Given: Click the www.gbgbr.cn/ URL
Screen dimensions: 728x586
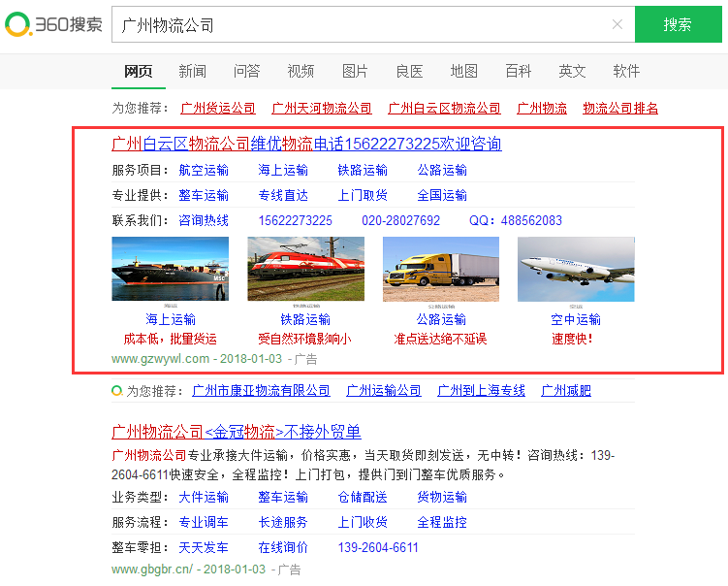Looking at the screenshot, I should [x=152, y=570].
